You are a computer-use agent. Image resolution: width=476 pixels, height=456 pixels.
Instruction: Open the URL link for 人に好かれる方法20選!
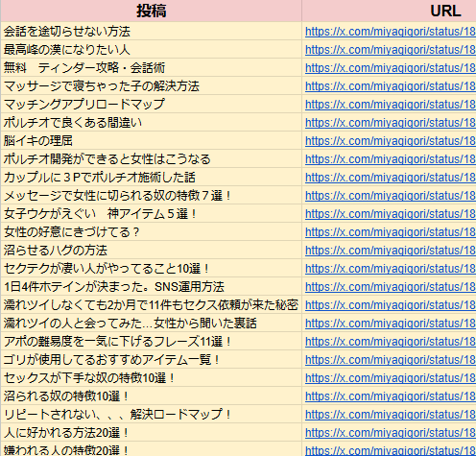point(391,433)
